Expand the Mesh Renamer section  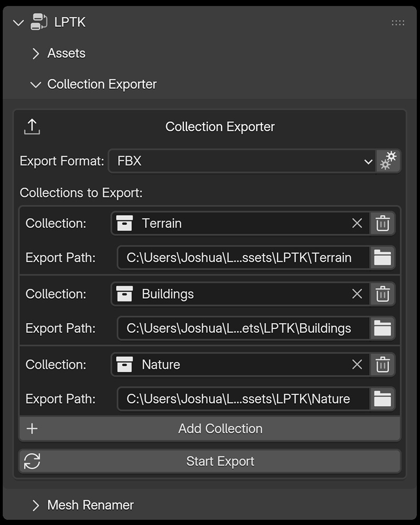(x=35, y=505)
